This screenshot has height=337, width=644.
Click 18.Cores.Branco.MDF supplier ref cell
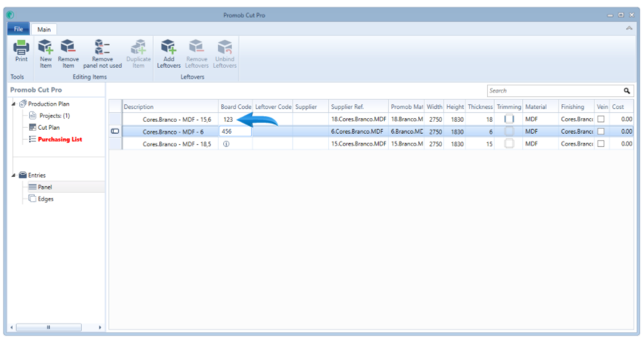tap(359, 119)
